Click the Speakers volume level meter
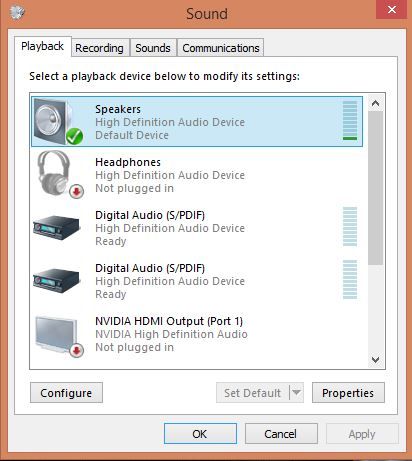 point(350,121)
